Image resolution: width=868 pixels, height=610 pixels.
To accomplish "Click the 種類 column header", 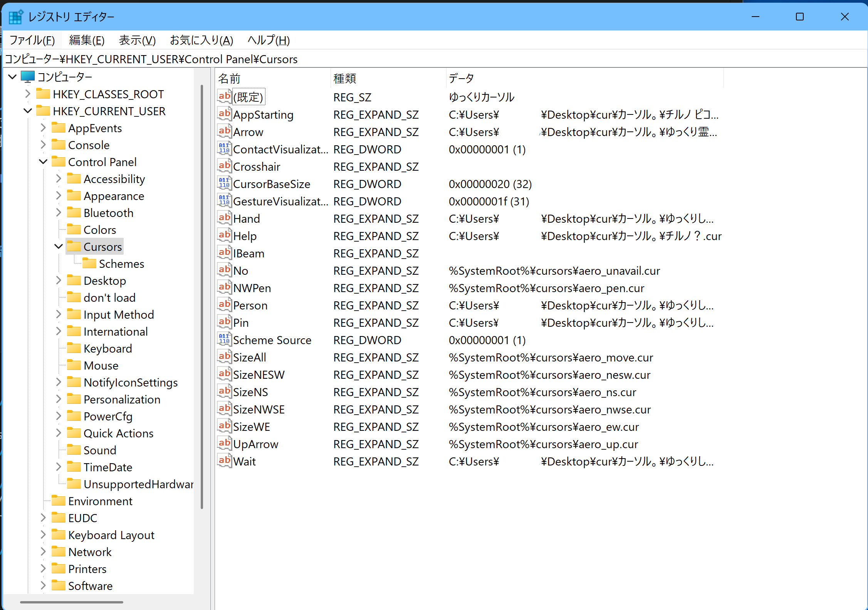I will [388, 79].
